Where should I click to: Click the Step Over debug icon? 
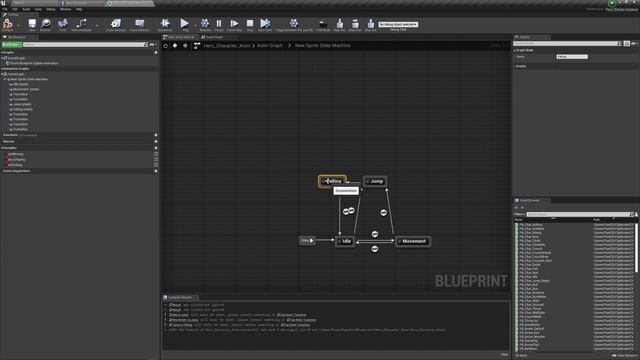[355, 24]
